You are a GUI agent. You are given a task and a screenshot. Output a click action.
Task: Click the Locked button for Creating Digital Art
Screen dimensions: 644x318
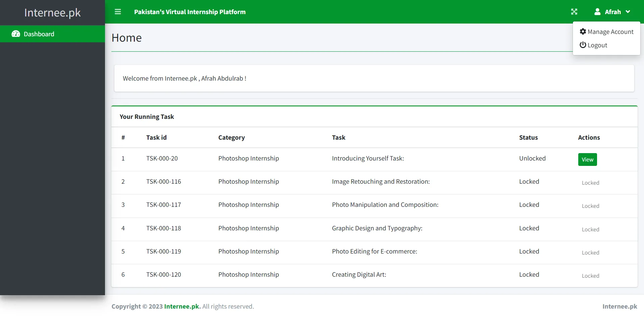coord(590,276)
